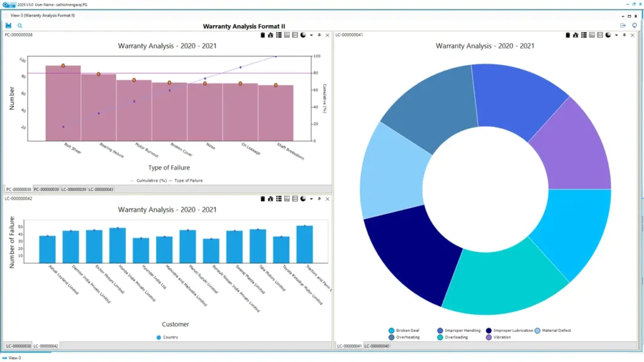Open dropdown arrow in PC-000000038 panel header

310,36
